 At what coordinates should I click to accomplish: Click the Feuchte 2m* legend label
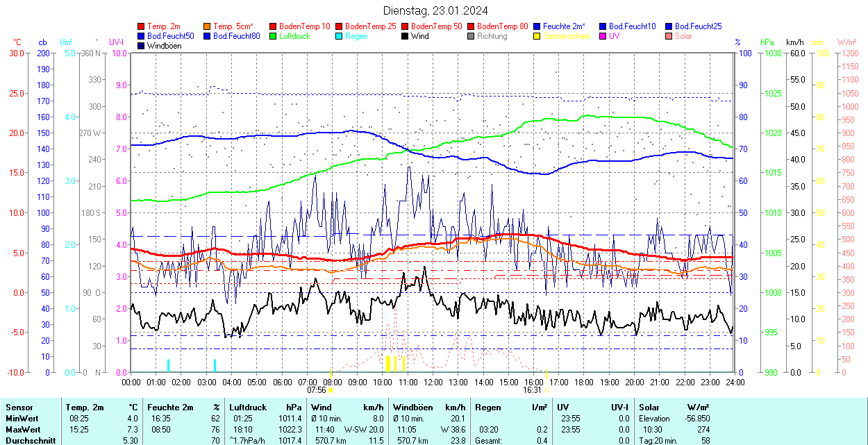[x=564, y=26]
